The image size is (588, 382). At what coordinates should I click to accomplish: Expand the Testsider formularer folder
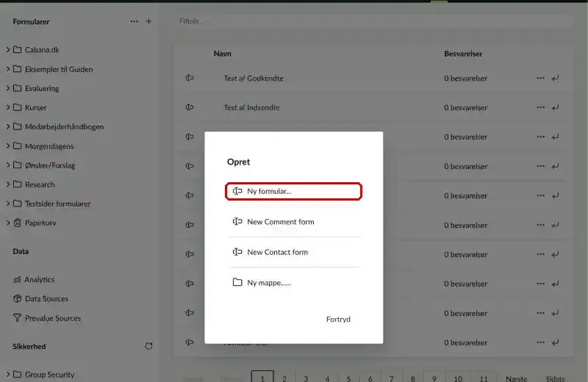pos(8,203)
